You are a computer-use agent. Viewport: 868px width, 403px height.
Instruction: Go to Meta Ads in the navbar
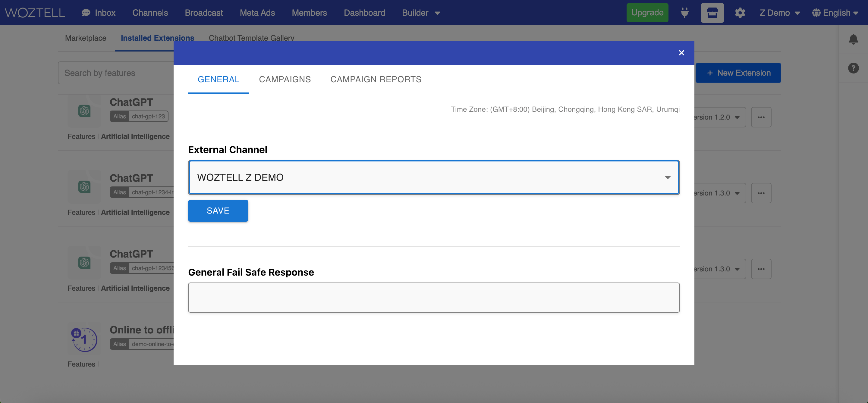[x=257, y=13]
